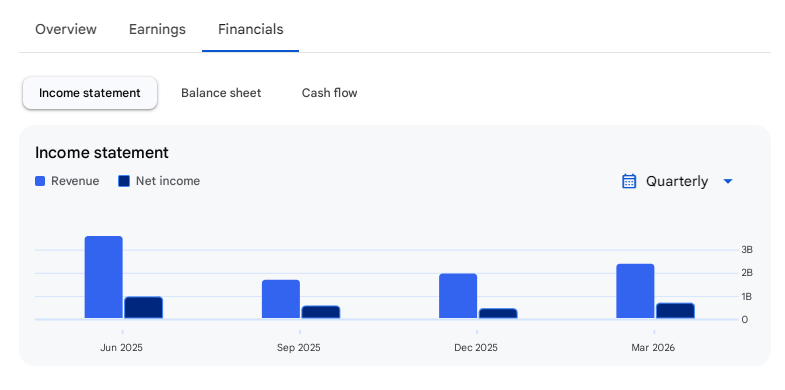Click the Net income legend color swatch
785x390 pixels.
tap(124, 181)
